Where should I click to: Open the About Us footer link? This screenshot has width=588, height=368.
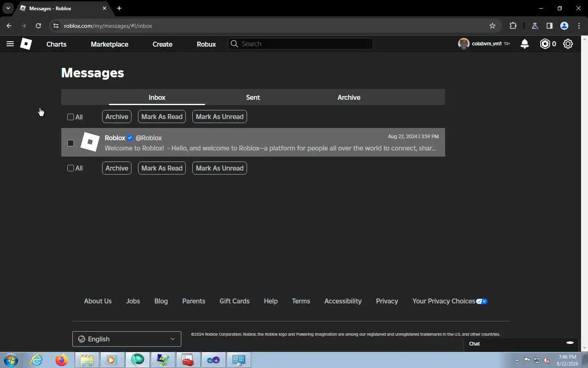[x=98, y=301]
